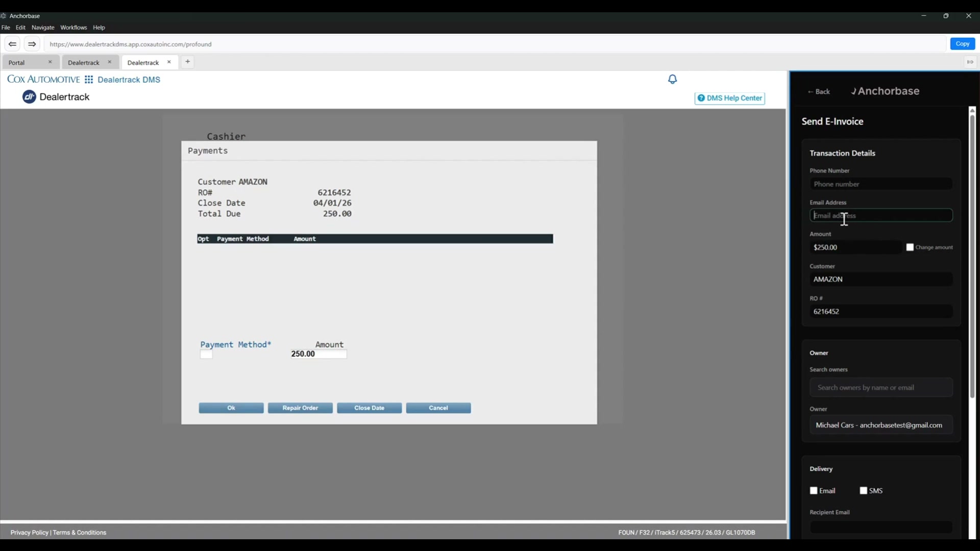
Task: Click the Dealertrack logo icon
Action: (29, 97)
